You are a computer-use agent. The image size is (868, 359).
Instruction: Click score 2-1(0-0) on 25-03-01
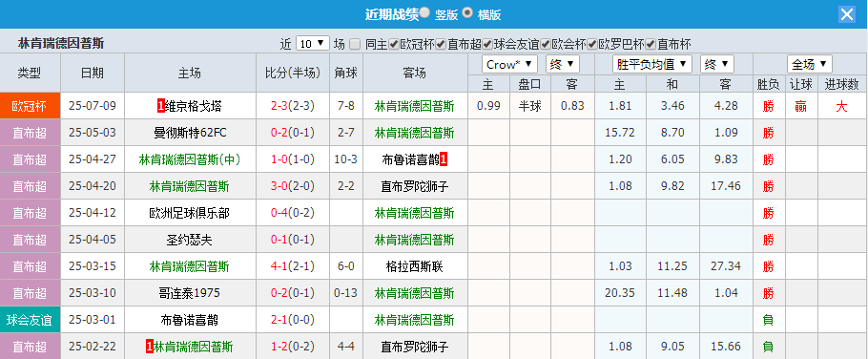point(292,320)
